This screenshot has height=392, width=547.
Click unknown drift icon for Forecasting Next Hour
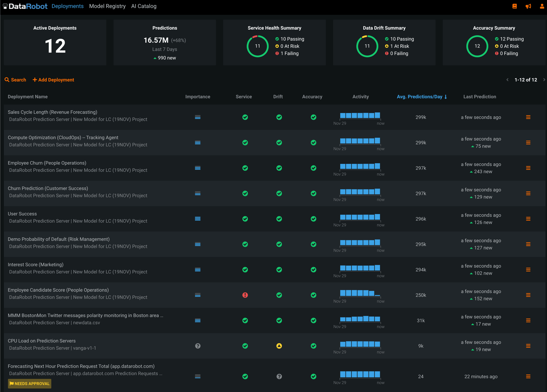[x=279, y=377]
